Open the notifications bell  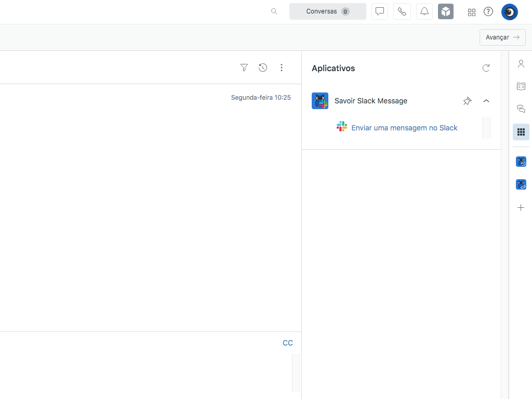pos(424,11)
